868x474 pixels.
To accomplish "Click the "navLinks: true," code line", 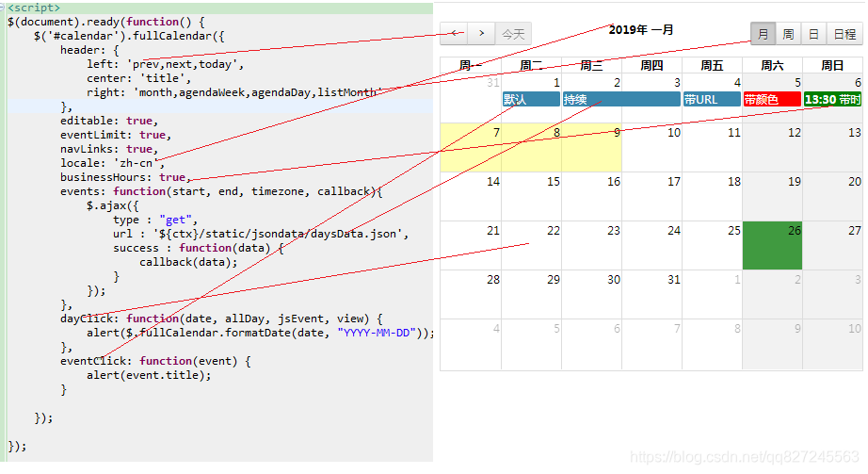I will [109, 149].
